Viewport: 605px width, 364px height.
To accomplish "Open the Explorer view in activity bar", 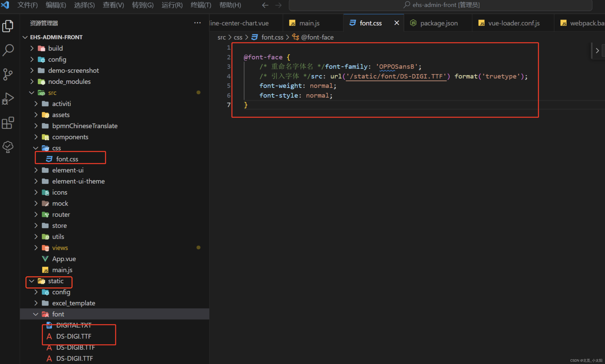I will 8,26.
